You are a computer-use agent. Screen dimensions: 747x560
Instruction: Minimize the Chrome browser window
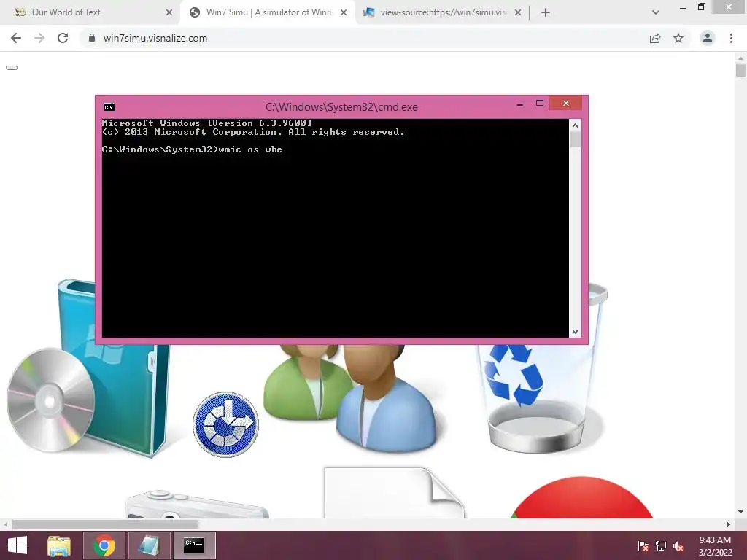(683, 7)
